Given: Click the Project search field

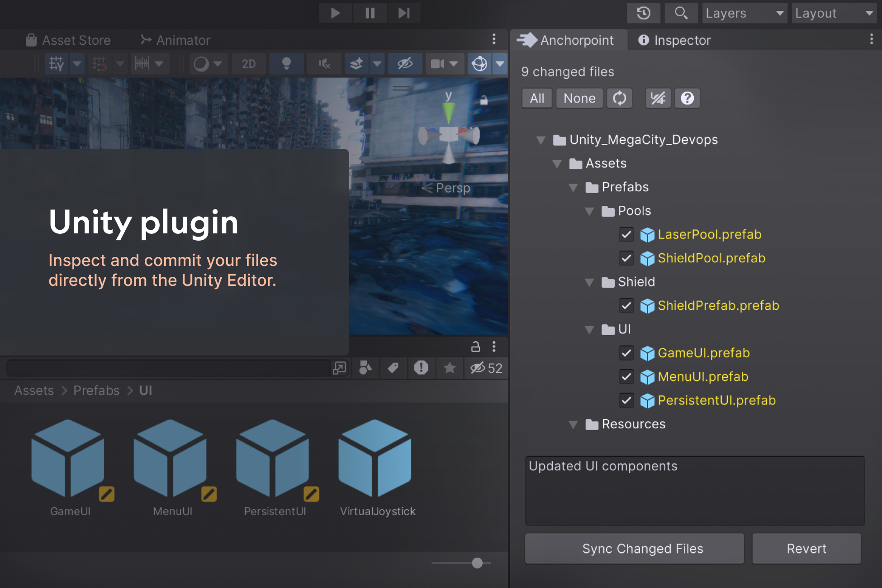Looking at the screenshot, I should (x=169, y=368).
